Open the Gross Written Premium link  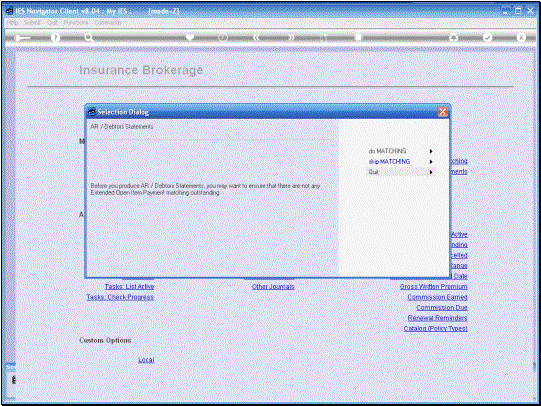click(x=434, y=287)
